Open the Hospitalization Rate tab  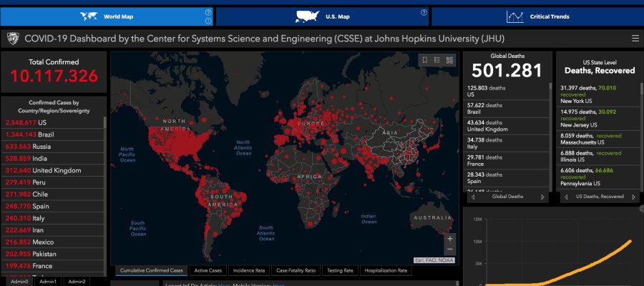[x=386, y=271]
